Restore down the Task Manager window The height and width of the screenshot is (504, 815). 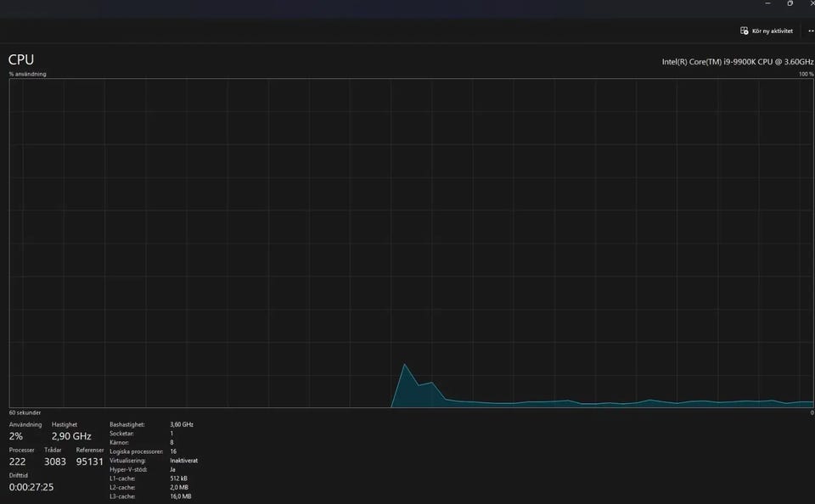point(790,3)
